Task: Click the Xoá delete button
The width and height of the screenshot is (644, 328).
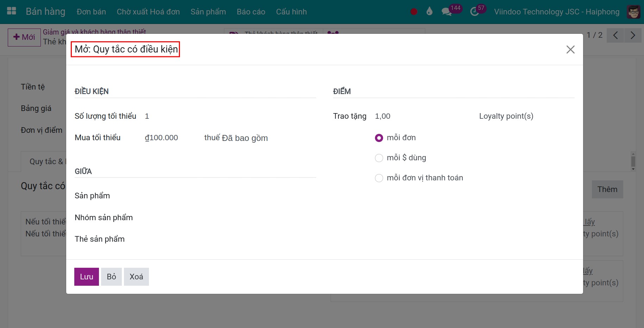Action: [x=136, y=277]
